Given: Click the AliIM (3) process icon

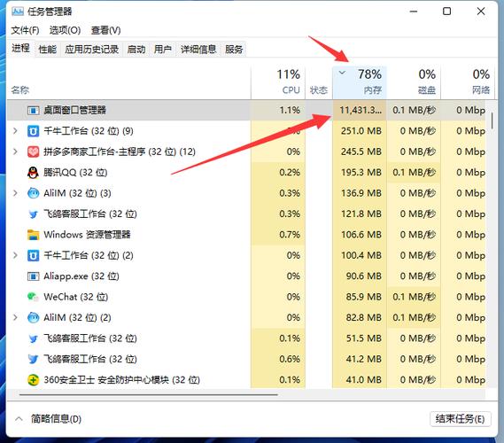Looking at the screenshot, I should pyautogui.click(x=33, y=193).
